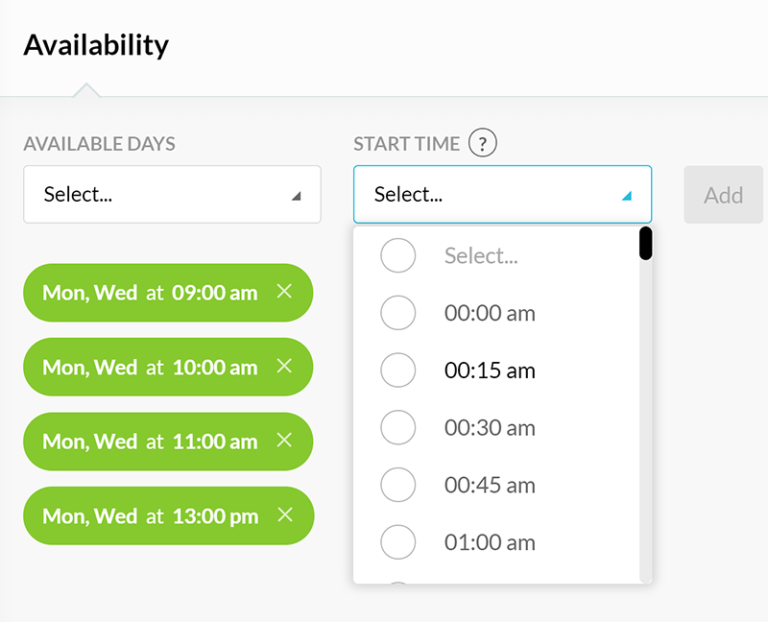Remove the Mon, Wed 09:00 am slot
This screenshot has height=622, width=768.
click(x=284, y=292)
